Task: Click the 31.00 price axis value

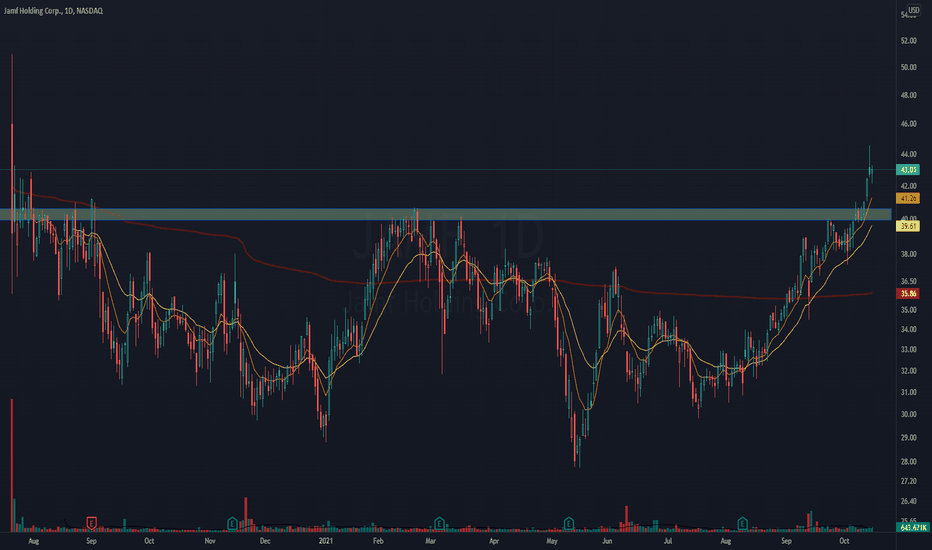Action: (x=908, y=392)
